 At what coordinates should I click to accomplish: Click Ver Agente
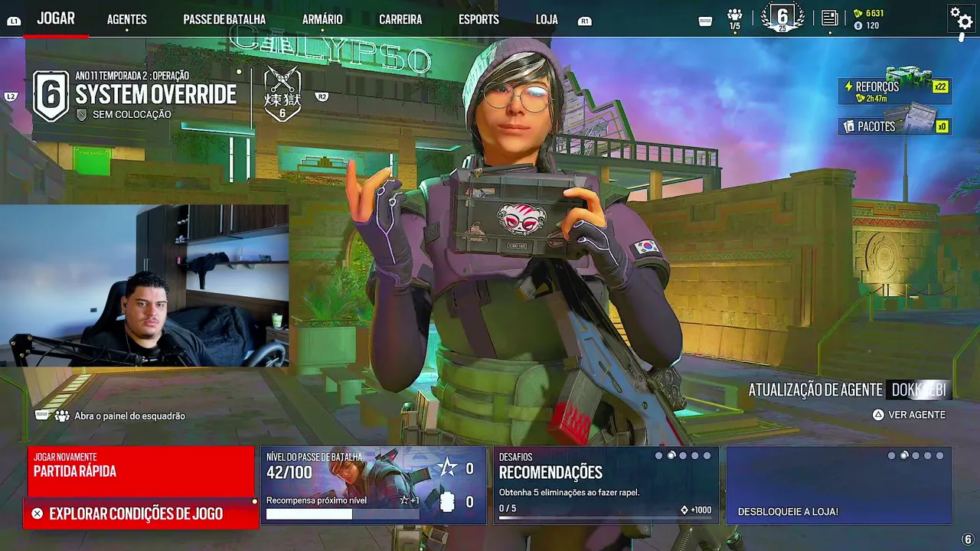[x=910, y=415]
